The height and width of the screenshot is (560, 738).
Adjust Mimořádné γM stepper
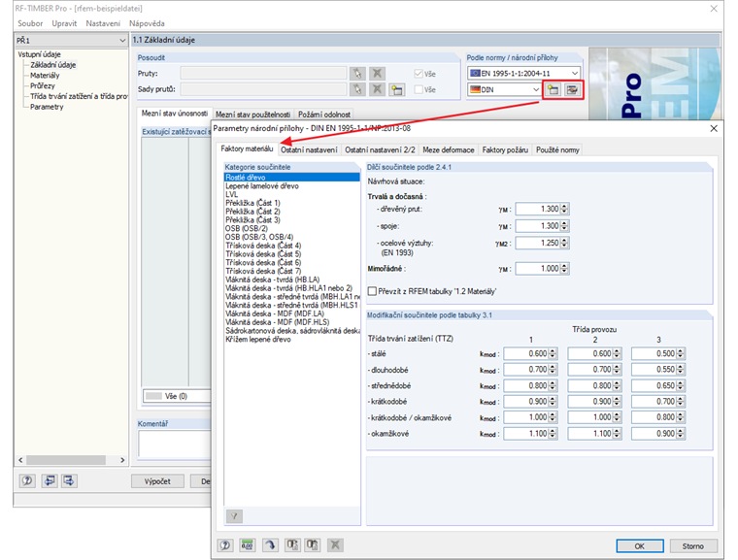(564, 269)
